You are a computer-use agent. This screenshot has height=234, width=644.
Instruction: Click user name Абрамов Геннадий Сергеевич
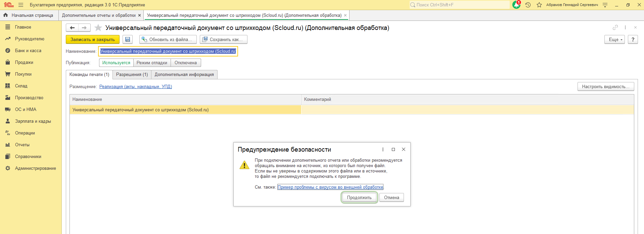pyautogui.click(x=572, y=5)
